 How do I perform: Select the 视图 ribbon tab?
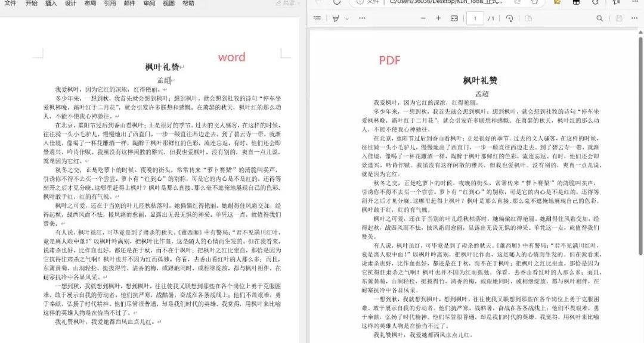[x=169, y=4]
